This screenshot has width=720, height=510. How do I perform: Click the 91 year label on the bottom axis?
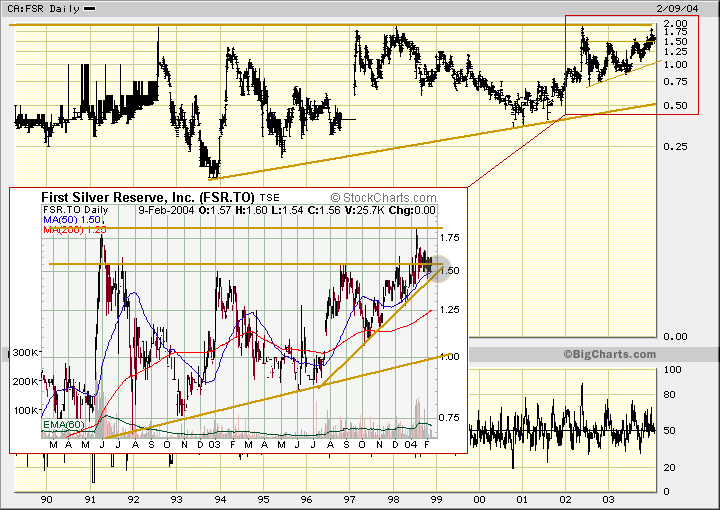90,500
